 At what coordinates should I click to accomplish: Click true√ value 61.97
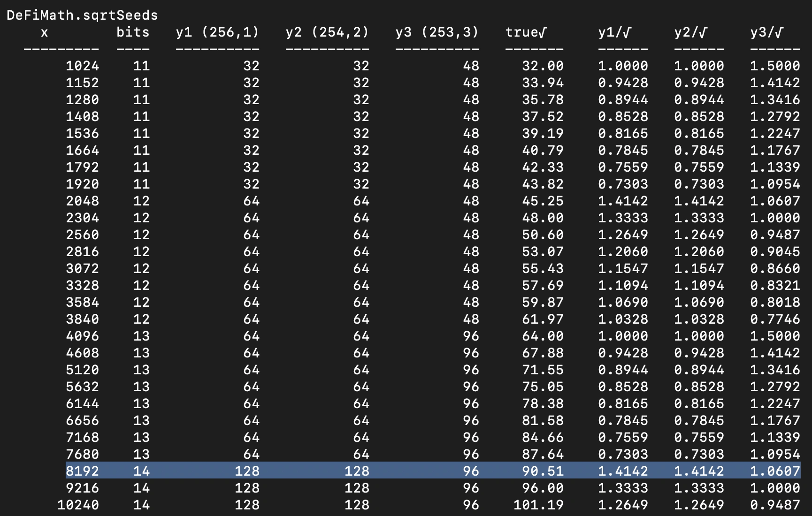(543, 319)
